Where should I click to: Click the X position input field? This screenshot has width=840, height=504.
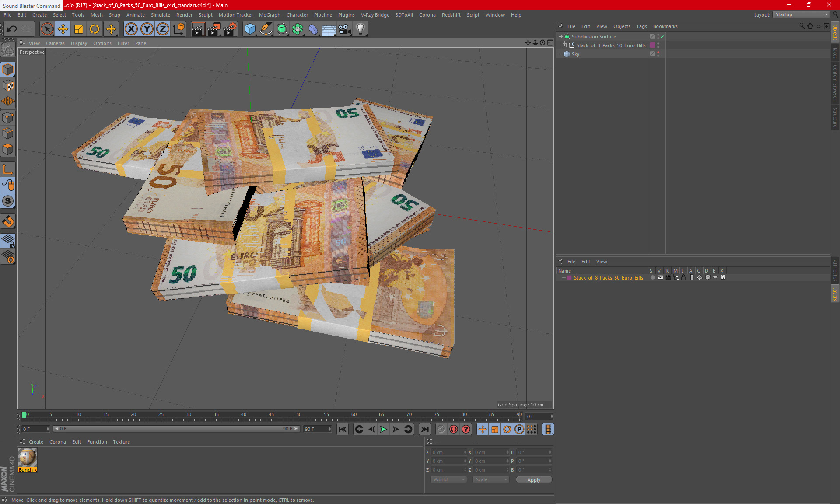click(x=449, y=452)
